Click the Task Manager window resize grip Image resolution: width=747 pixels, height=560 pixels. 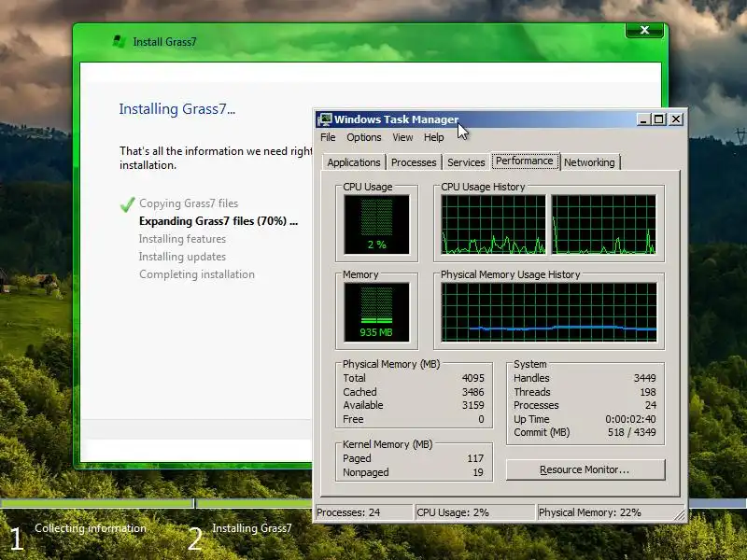680,515
